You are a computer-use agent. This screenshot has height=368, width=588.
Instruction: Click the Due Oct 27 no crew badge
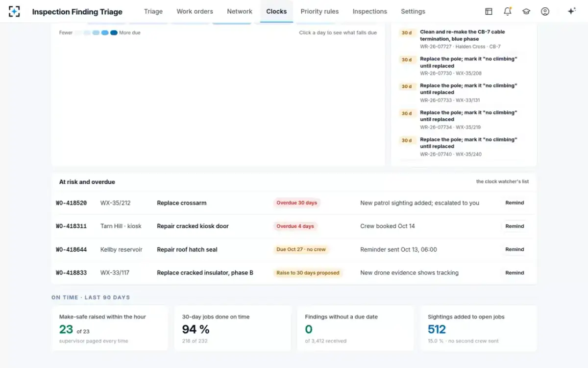coord(301,249)
